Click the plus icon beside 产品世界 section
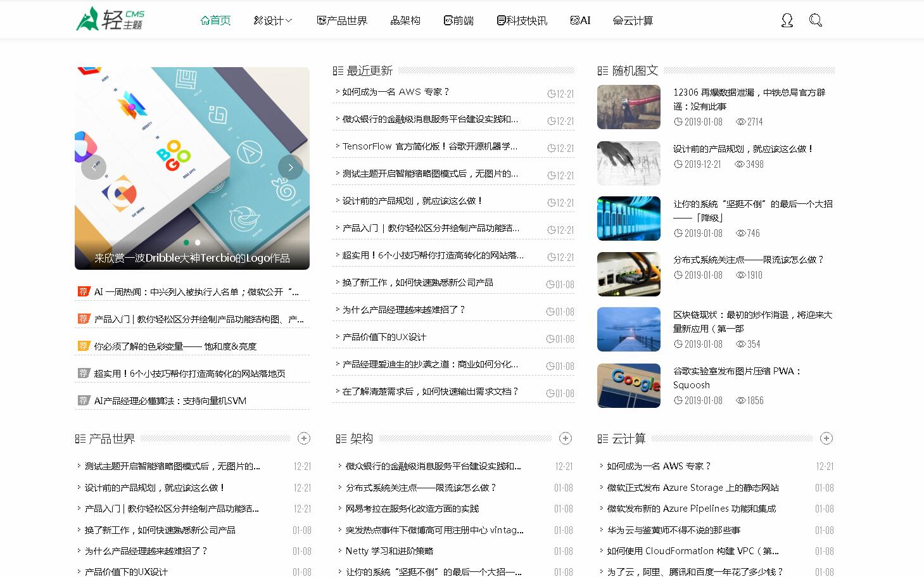Image resolution: width=924 pixels, height=577 pixels. point(304,438)
